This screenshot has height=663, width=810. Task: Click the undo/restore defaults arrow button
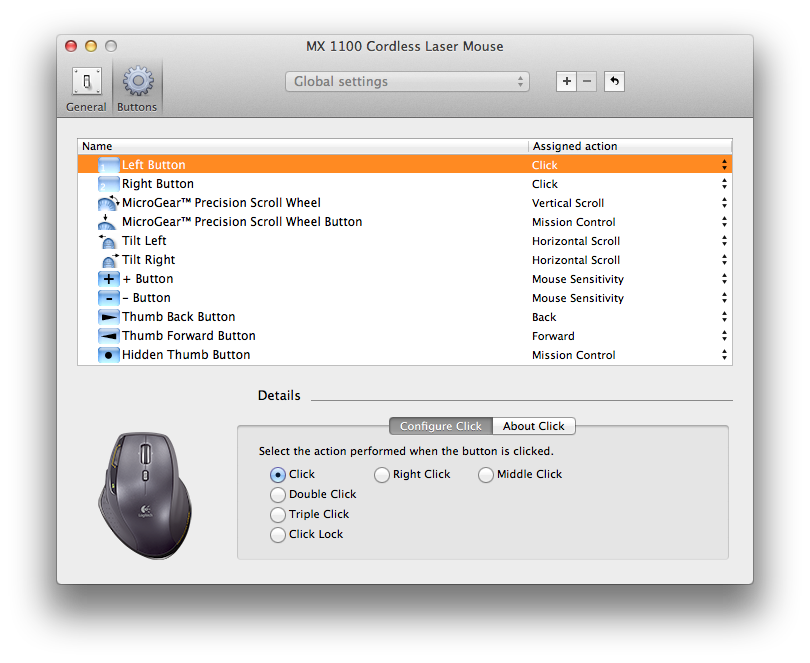coord(614,81)
